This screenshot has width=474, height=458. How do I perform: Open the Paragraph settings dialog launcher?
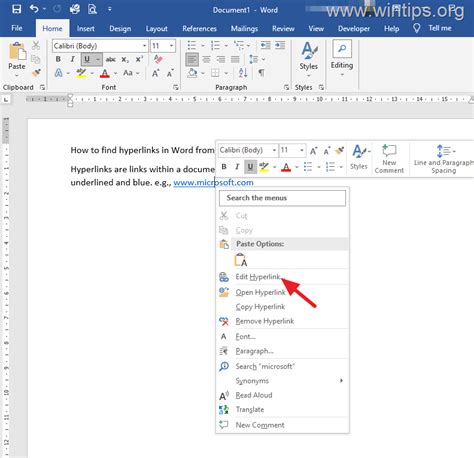tap(286, 87)
